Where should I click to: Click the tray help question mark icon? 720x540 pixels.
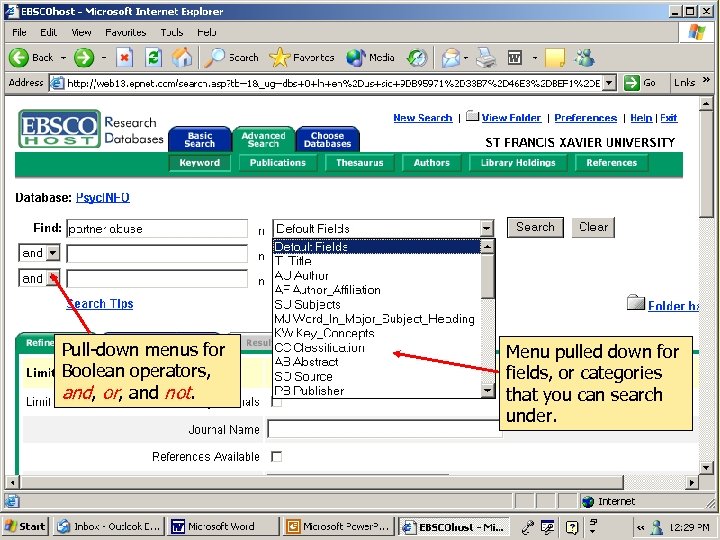tap(572, 527)
